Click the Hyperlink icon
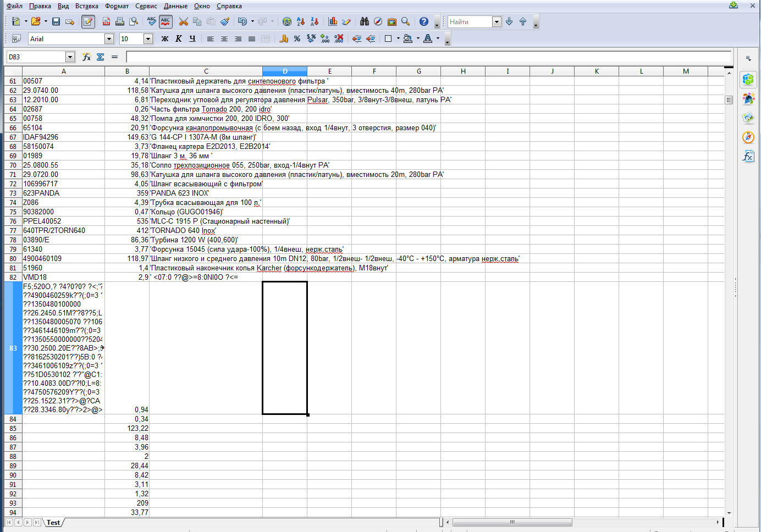 tap(287, 21)
